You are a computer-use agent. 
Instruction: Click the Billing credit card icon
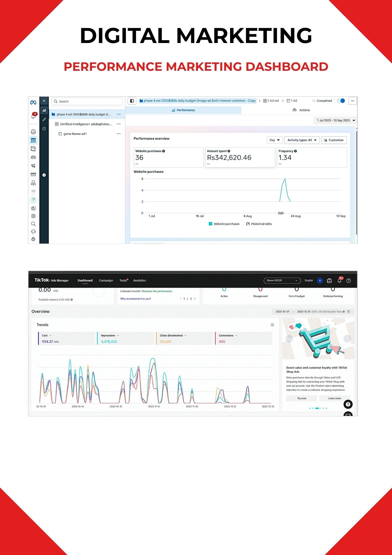(x=33, y=174)
